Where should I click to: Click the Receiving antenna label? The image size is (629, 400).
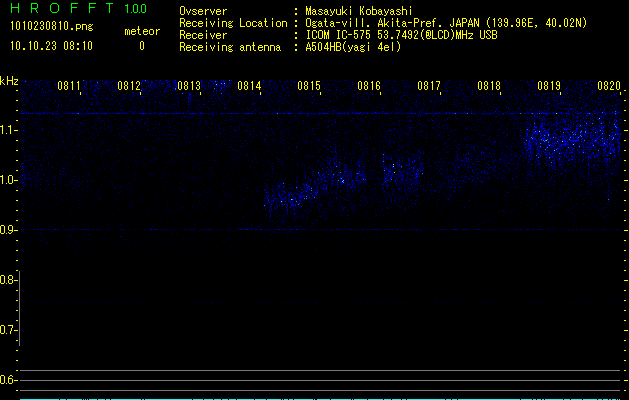coord(230,47)
